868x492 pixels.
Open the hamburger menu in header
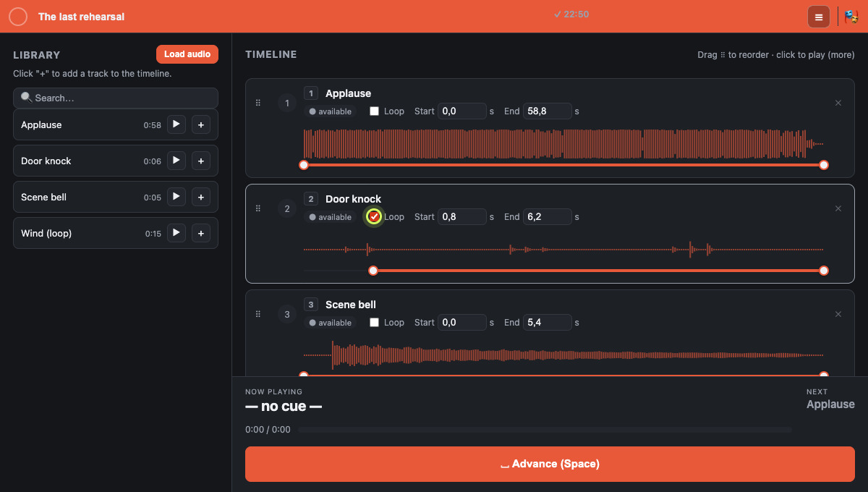pyautogui.click(x=819, y=17)
